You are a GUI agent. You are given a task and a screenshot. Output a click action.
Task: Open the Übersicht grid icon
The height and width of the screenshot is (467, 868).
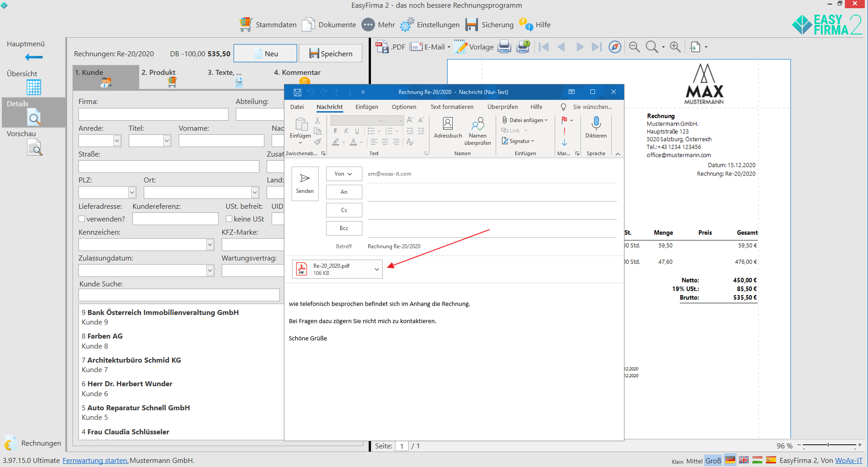click(x=34, y=87)
